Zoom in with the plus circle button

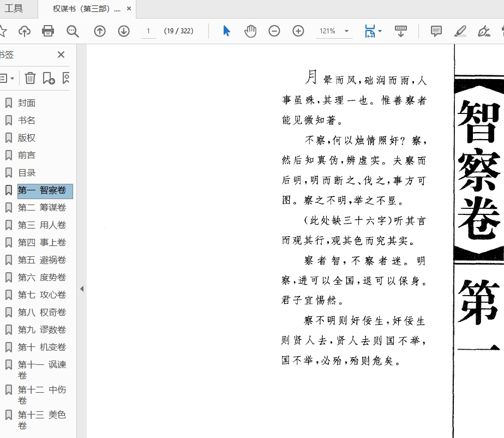point(298,31)
